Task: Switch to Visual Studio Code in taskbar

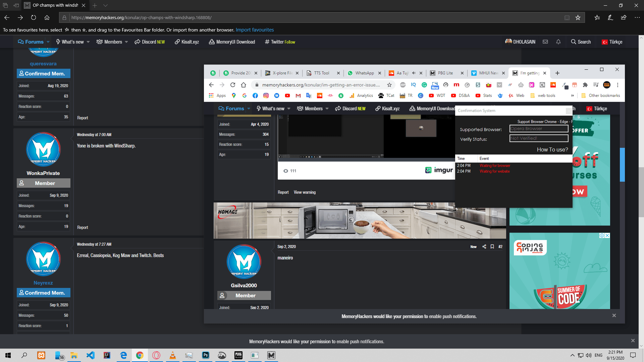Action: (91, 355)
